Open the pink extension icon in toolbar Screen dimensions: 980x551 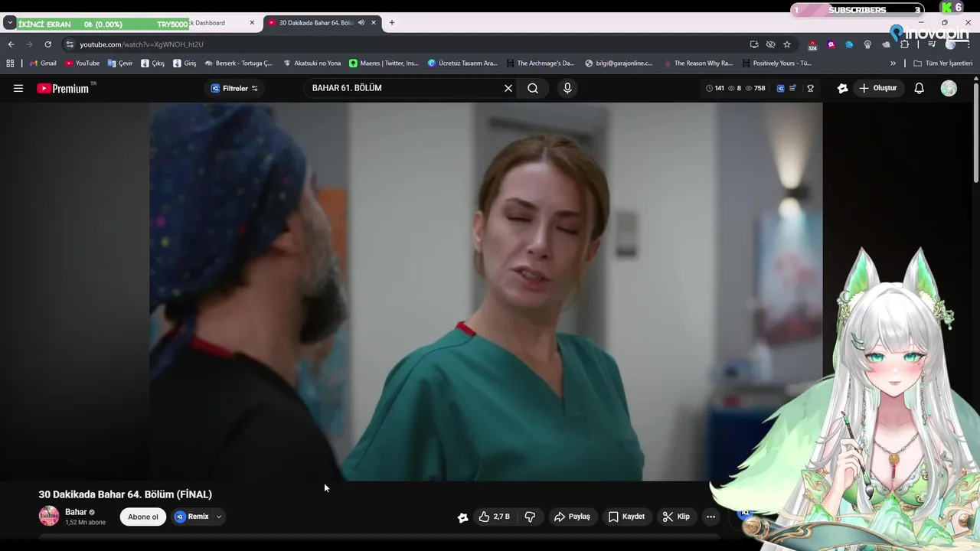831,44
